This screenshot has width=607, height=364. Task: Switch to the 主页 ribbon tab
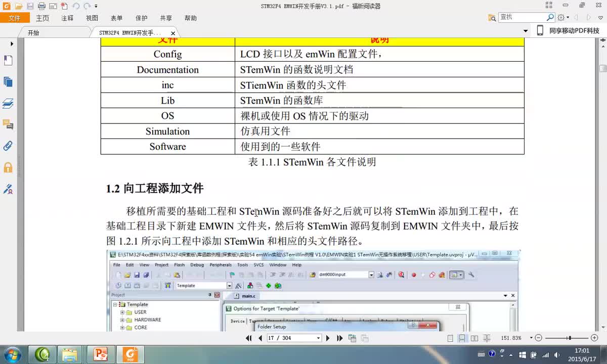point(42,18)
